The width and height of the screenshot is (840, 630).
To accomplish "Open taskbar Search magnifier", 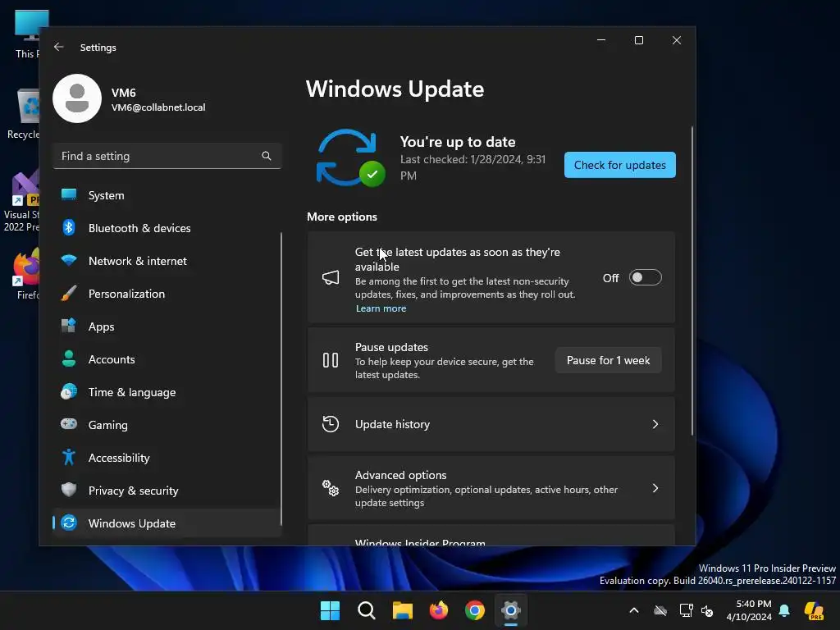I will (x=367, y=610).
